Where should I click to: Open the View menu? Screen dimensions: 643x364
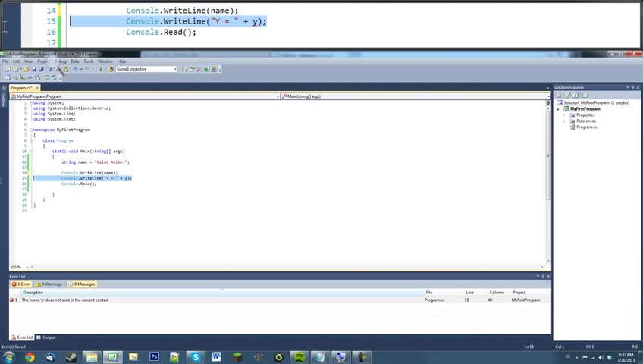click(x=28, y=61)
